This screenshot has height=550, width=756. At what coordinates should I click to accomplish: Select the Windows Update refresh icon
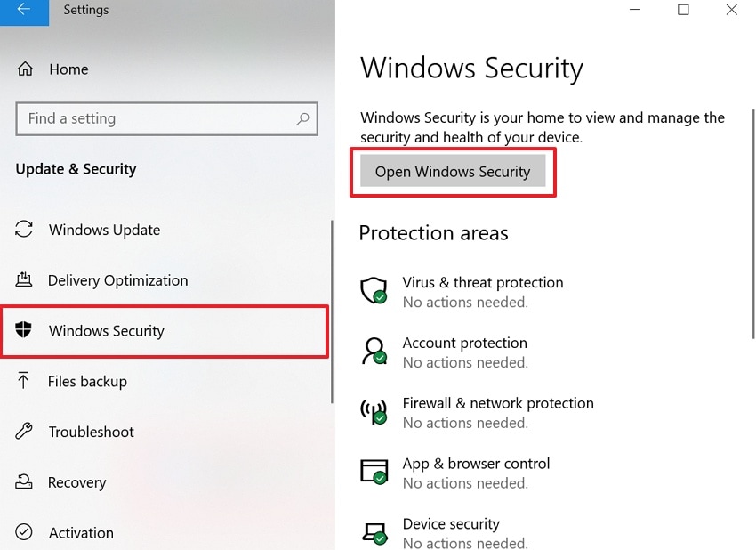[x=23, y=230]
